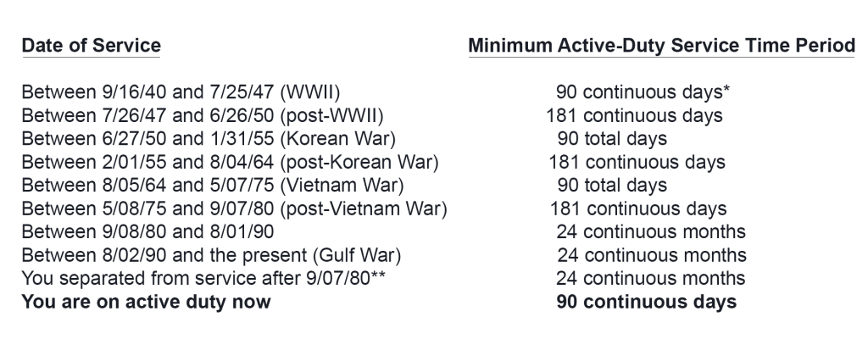
Task: Click the Minimum Active-Duty Service Time Period heading
Action: point(661,46)
